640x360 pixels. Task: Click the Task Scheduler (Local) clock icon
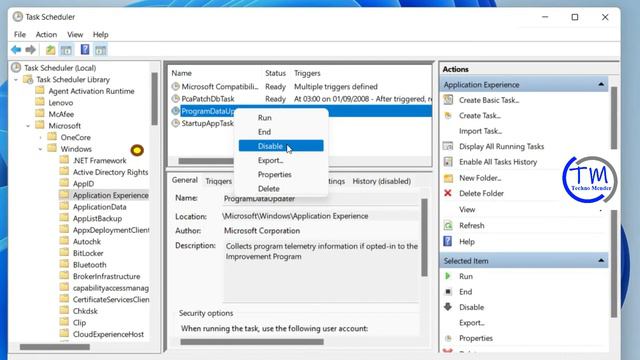pos(16,67)
